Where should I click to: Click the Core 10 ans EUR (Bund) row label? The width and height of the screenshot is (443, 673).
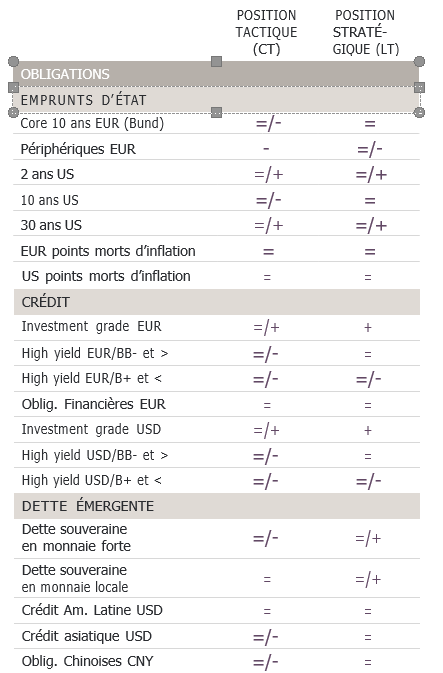[x=92, y=124]
